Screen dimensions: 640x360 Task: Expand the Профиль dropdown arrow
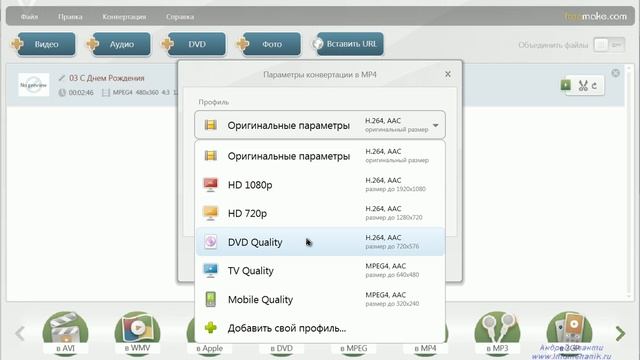[436, 125]
